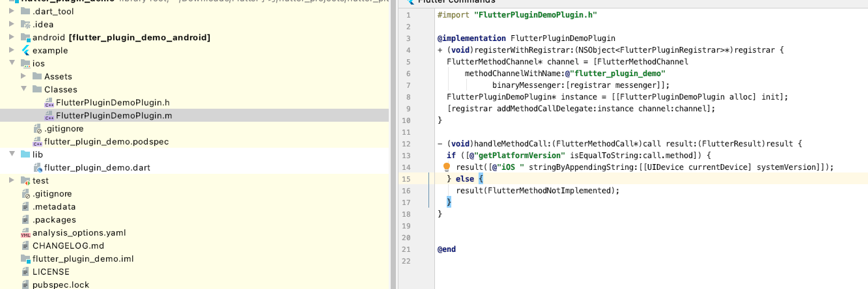
Task: Expand the test folder arrow
Action: tap(12, 180)
